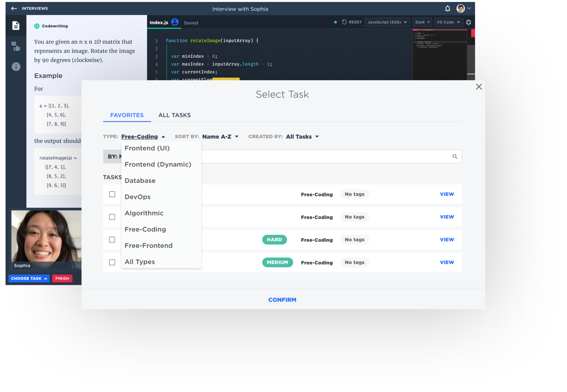Check the HARD task checkbox
Image resolution: width=567 pixels, height=392 pixels.
click(x=112, y=240)
